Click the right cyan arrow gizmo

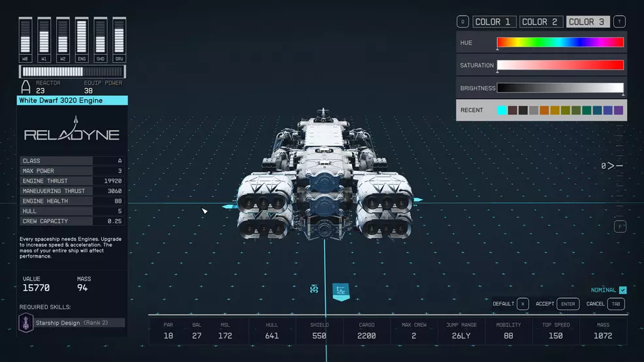[x=418, y=200]
